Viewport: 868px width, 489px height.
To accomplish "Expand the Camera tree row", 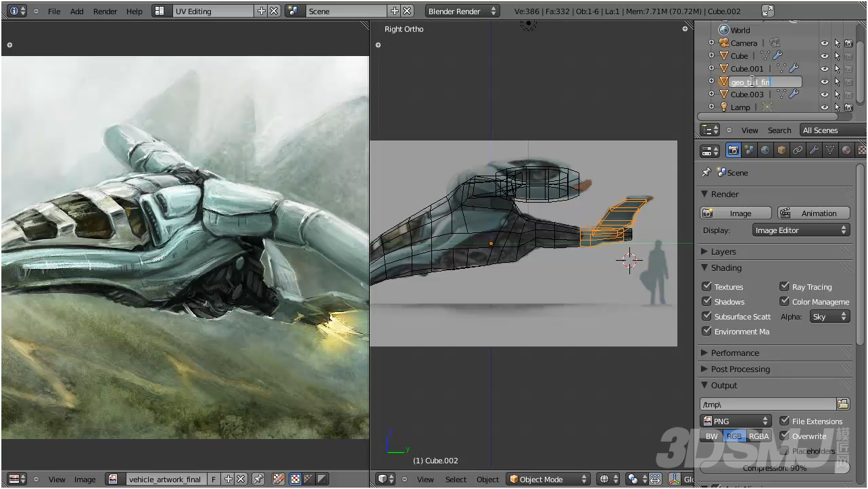I will point(711,43).
